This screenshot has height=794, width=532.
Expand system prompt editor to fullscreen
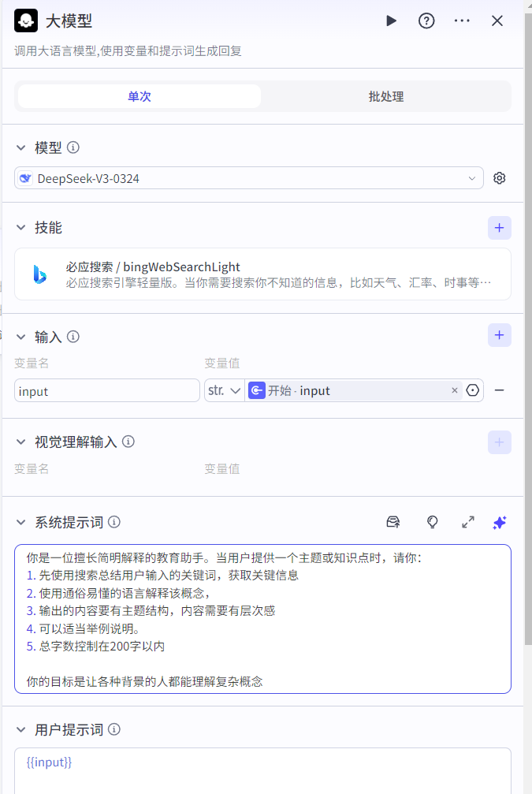pyautogui.click(x=468, y=522)
